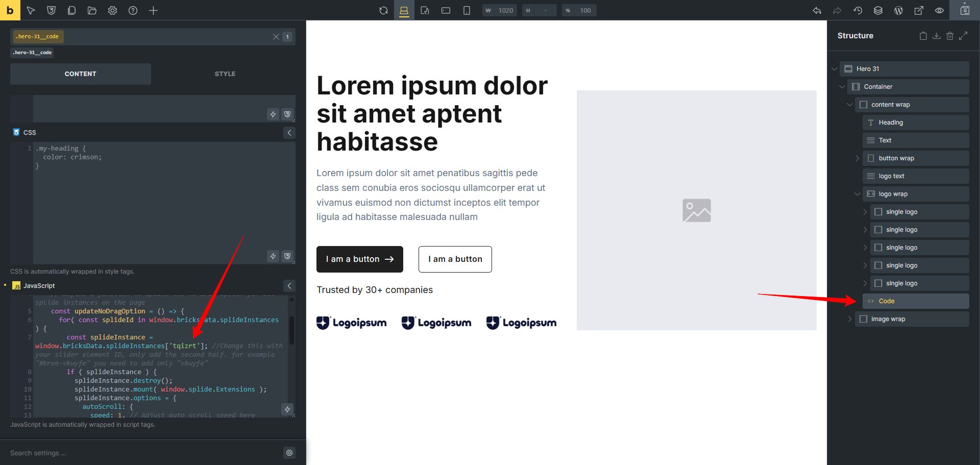This screenshot has width=980, height=465.
Task: Click the Search settings input field
Action: pos(143,453)
